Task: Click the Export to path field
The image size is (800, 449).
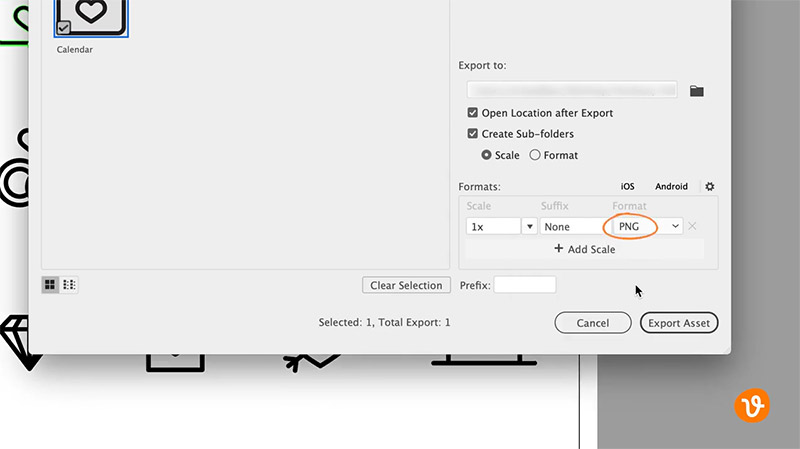Action: click(x=572, y=90)
